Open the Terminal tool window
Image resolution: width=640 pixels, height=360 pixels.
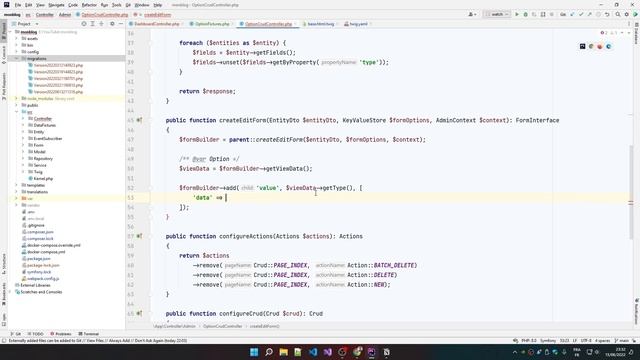pos(89,334)
